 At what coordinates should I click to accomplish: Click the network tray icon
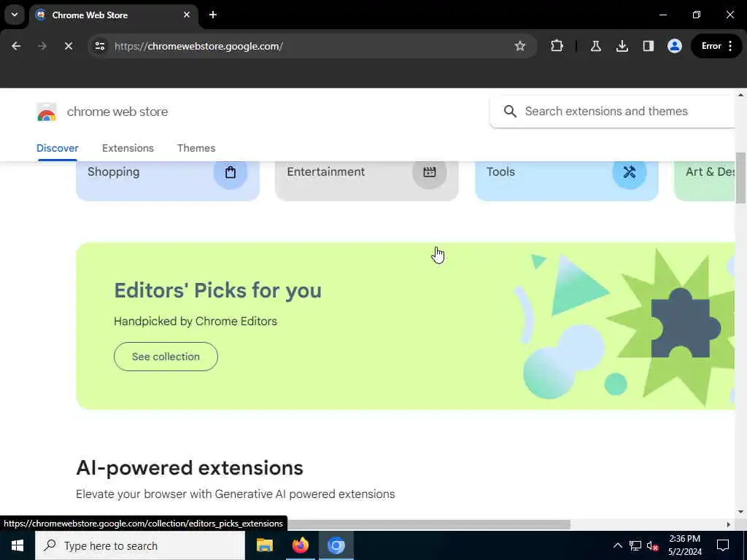[635, 545]
